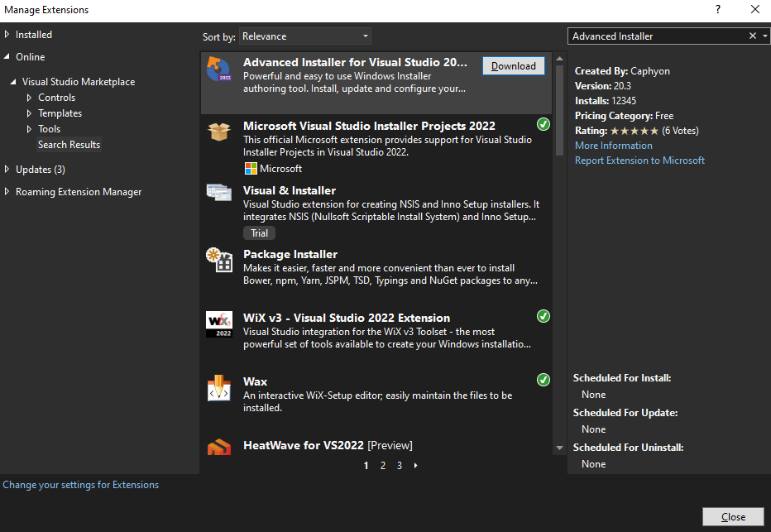771x532 pixels.
Task: Open Change your settings for Extensions
Action: [x=80, y=485]
